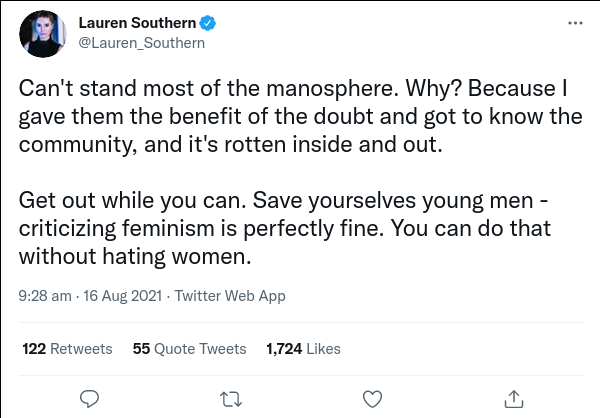Show the 1,724 Likes list
Image resolution: width=600 pixels, height=418 pixels.
(303, 349)
